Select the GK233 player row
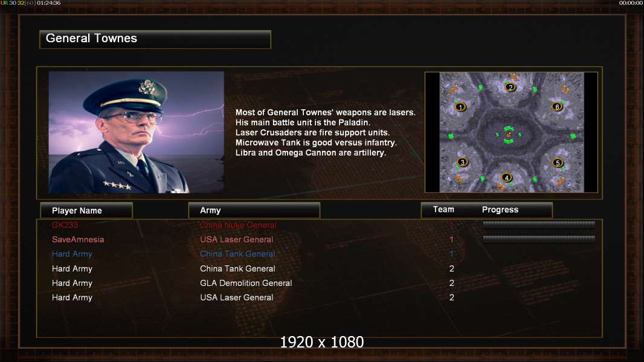The height and width of the screenshot is (362, 644). pos(320,225)
